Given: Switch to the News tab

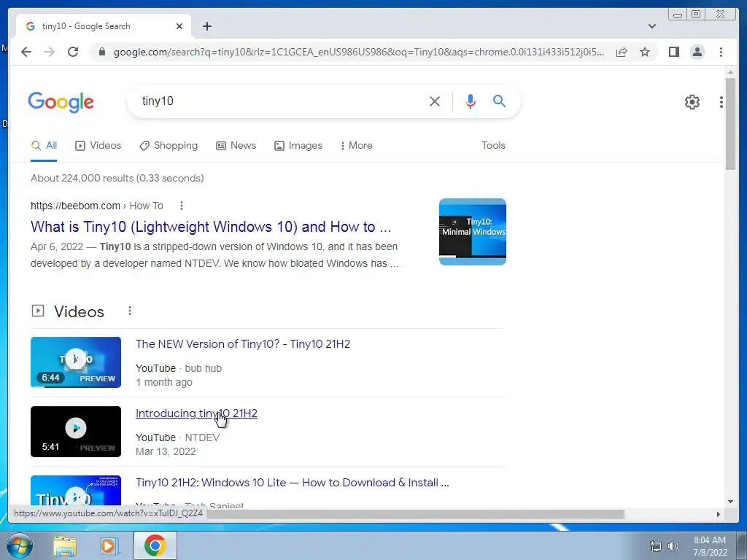Looking at the screenshot, I should coord(236,146).
